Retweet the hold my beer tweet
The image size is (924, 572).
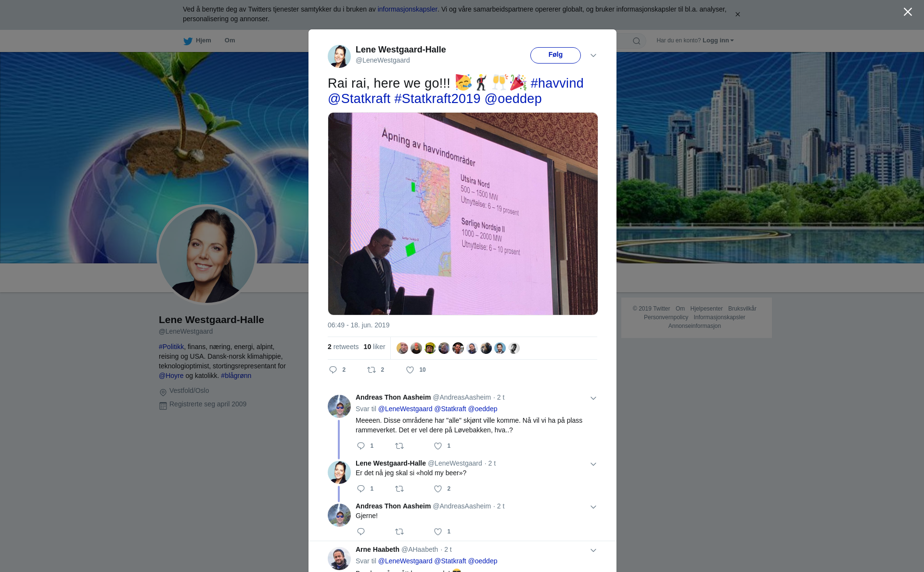[x=399, y=489]
